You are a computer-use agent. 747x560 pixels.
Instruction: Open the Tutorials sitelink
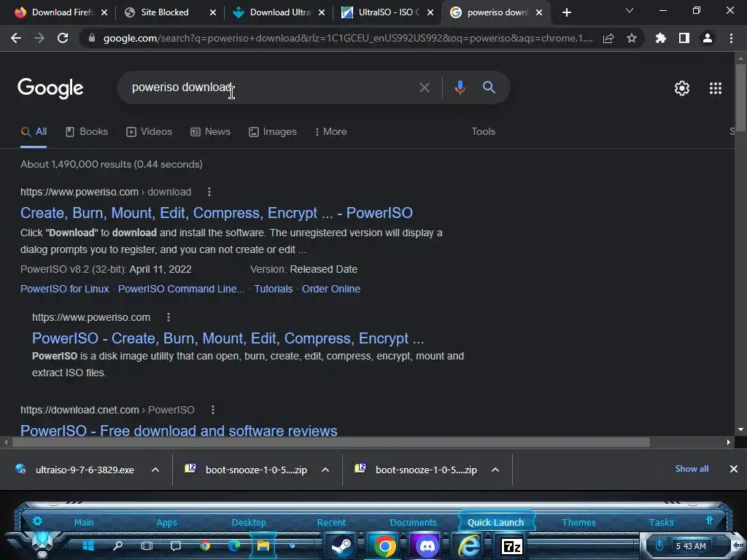[273, 289]
